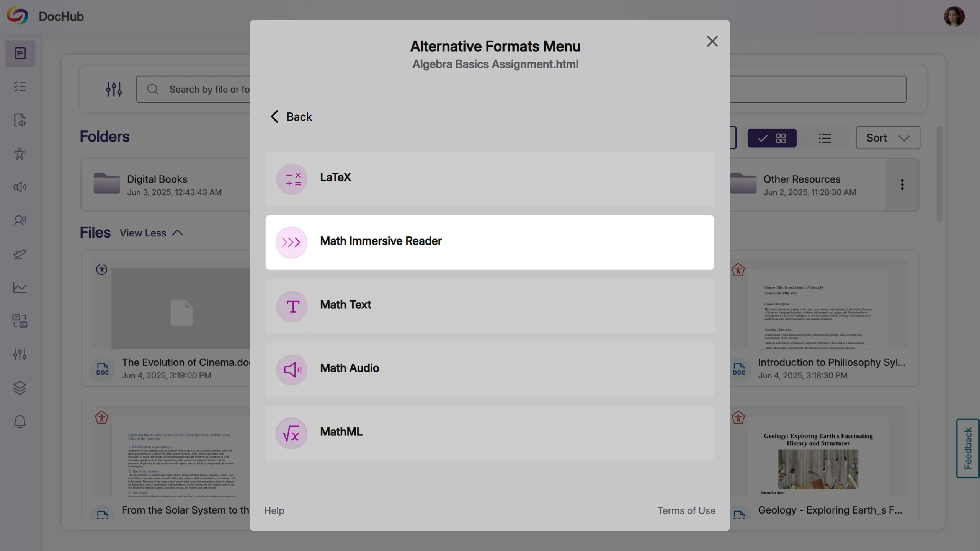The height and width of the screenshot is (551, 980).
Task: Open the Feedback side tab
Action: pos(967,448)
